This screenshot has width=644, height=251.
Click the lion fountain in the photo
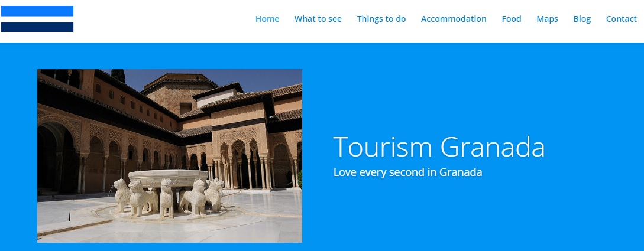coord(169,193)
